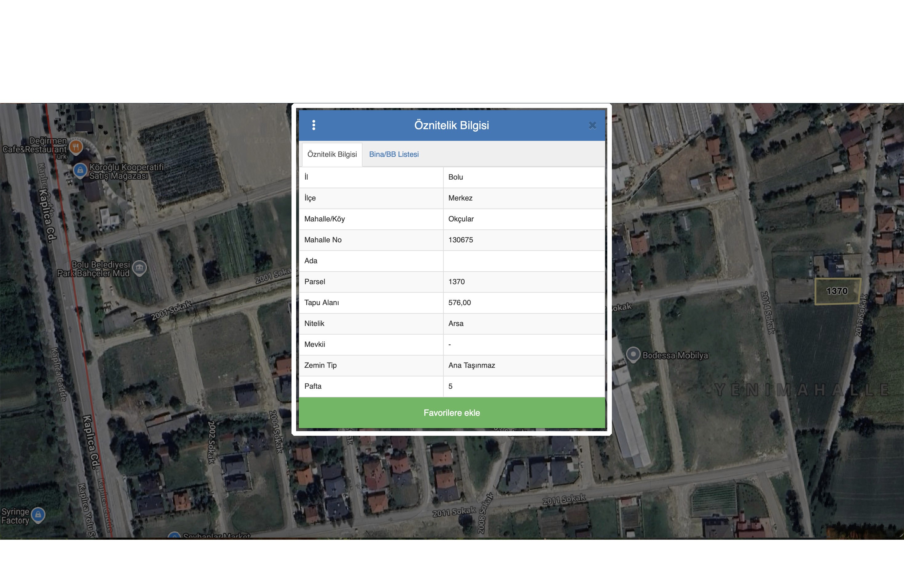Click the Bodessa Mobilya location pin

pos(633,354)
